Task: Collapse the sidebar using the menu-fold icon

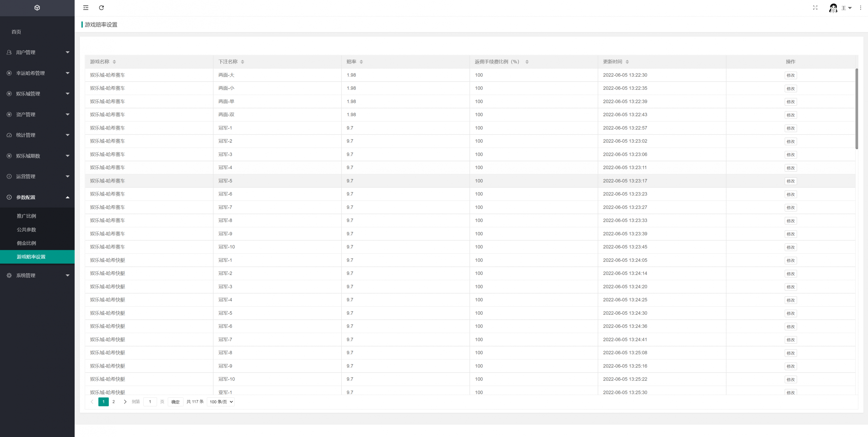Action: [86, 8]
